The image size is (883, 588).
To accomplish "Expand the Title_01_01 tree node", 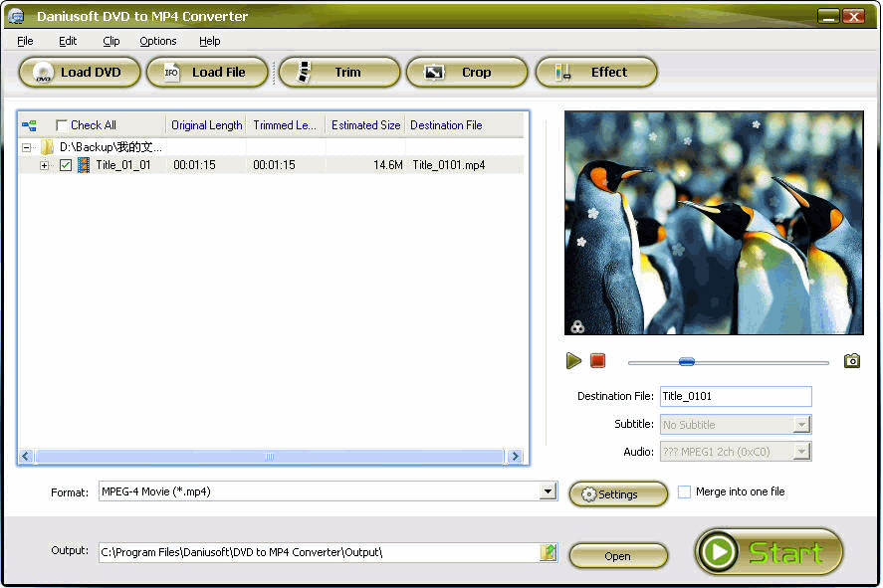I will [44, 165].
